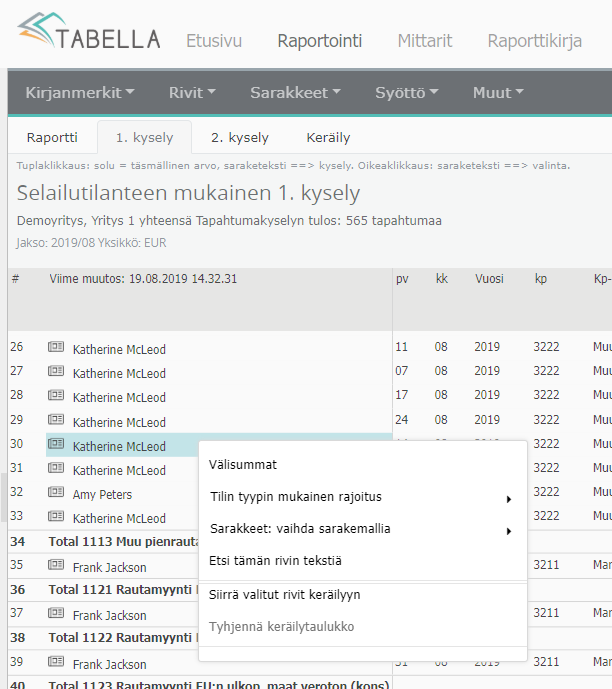Click voucher icon on row 26
This screenshot has width=612, height=689.
point(56,348)
